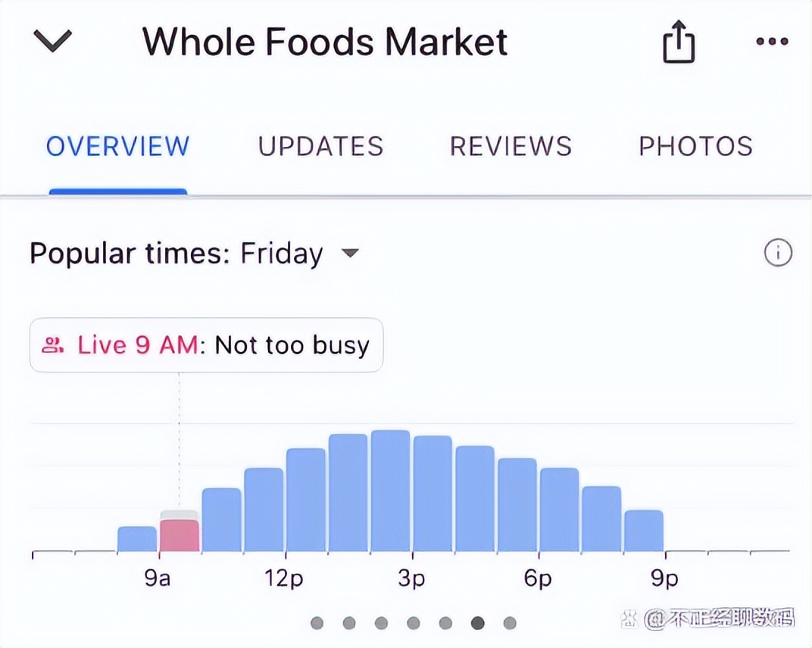
Task: Tap the first page indicator dot
Action: pyautogui.click(x=317, y=623)
